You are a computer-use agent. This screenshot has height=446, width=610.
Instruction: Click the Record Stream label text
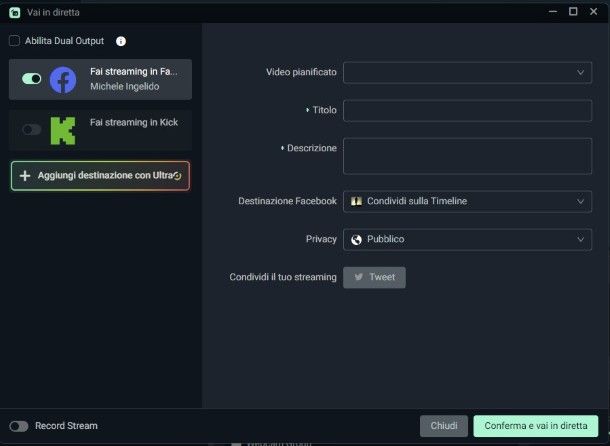point(67,426)
